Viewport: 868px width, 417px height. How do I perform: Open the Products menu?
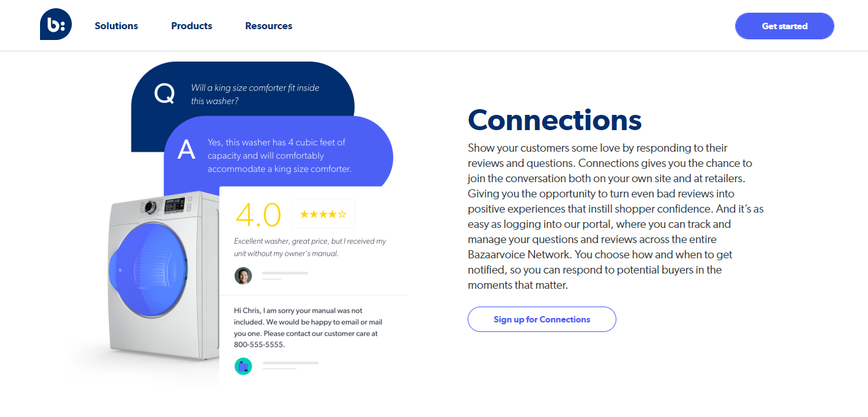[x=192, y=26]
